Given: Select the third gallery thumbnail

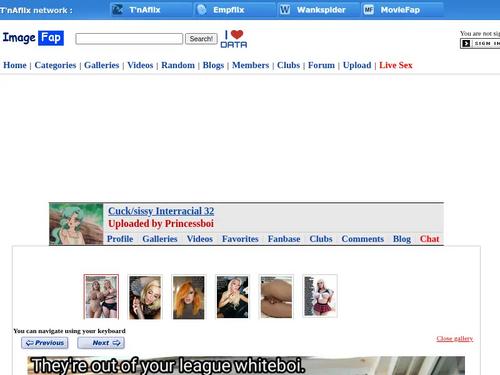Looking at the screenshot, I should [189, 297].
